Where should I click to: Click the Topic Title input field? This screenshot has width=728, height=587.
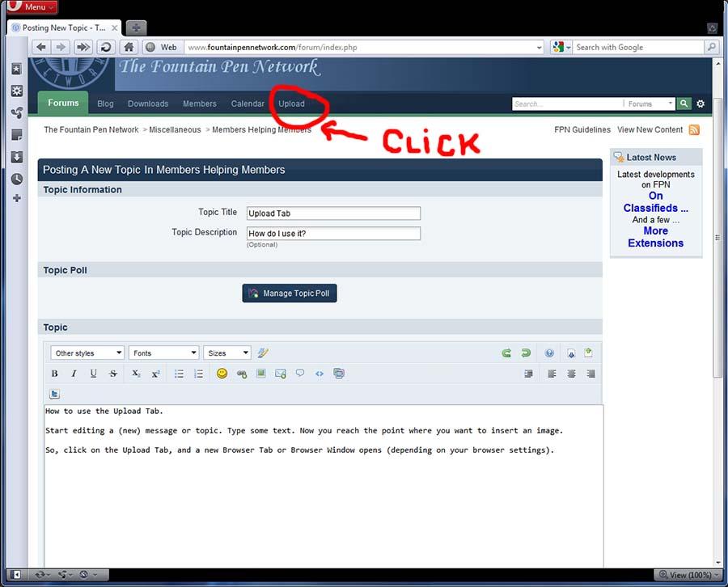333,213
